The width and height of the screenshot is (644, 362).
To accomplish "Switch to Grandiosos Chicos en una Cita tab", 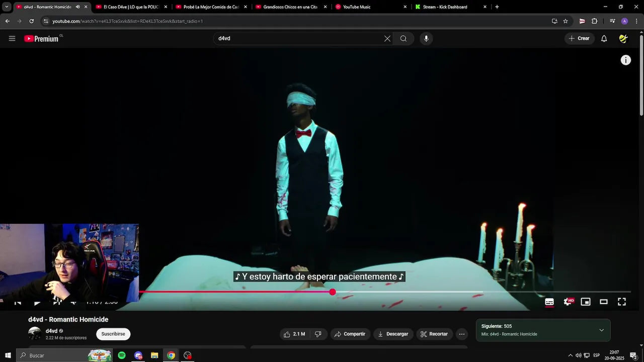I will pyautogui.click(x=291, y=7).
